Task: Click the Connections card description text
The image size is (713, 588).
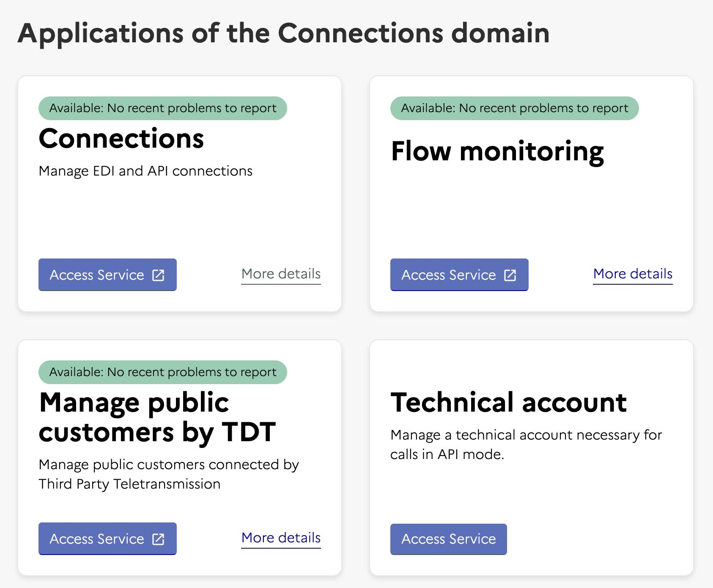Action: point(145,171)
